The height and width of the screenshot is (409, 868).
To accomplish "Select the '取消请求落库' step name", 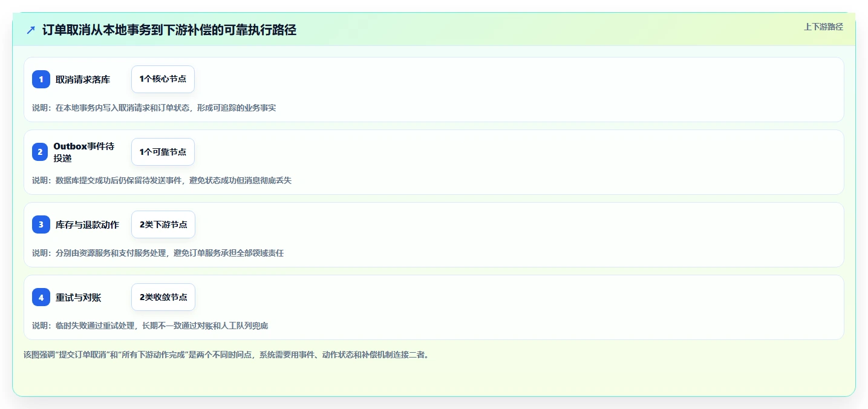I will (83, 79).
